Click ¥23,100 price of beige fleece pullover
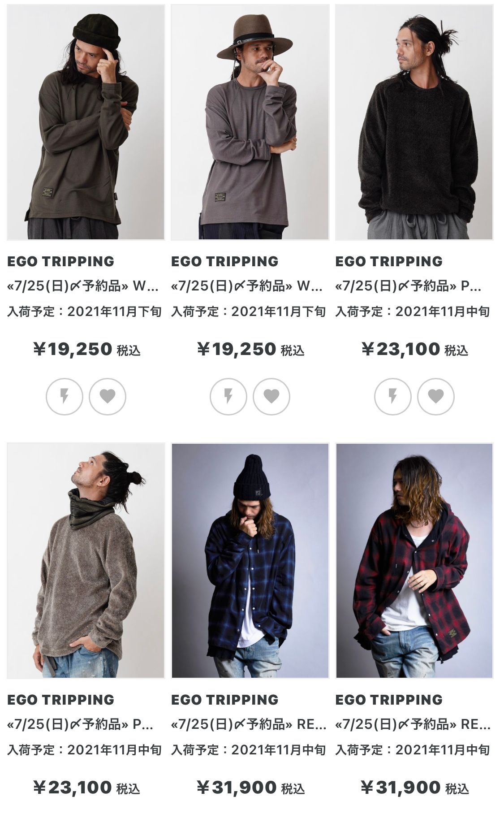 (x=87, y=787)
